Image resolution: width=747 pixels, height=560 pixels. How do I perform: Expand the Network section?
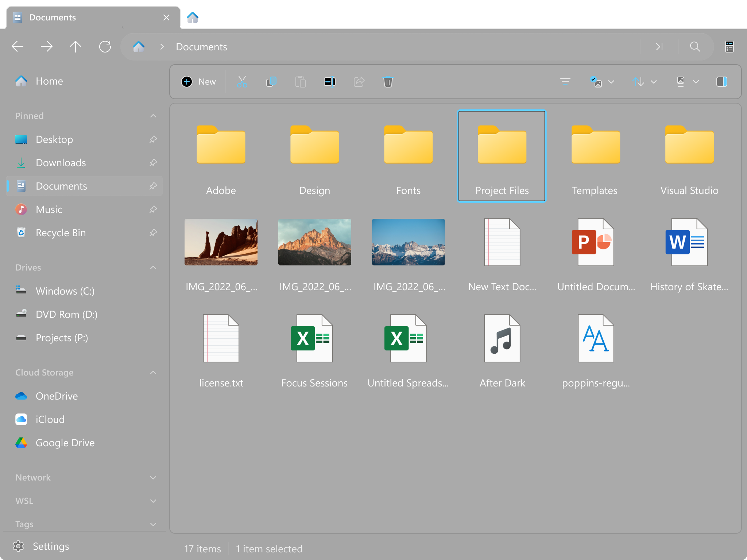coord(153,478)
